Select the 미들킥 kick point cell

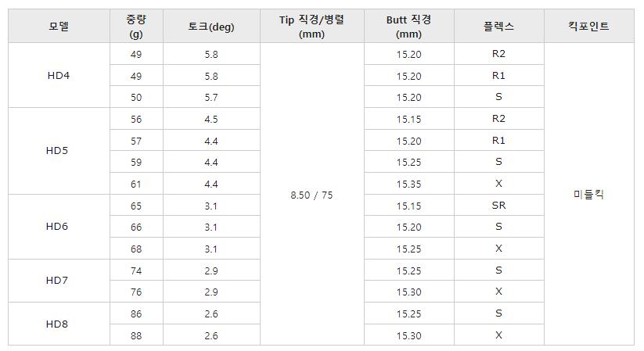coord(588,195)
